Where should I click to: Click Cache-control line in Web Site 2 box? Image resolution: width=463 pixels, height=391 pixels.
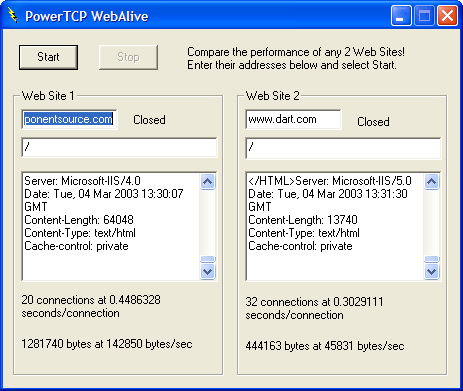300,246
